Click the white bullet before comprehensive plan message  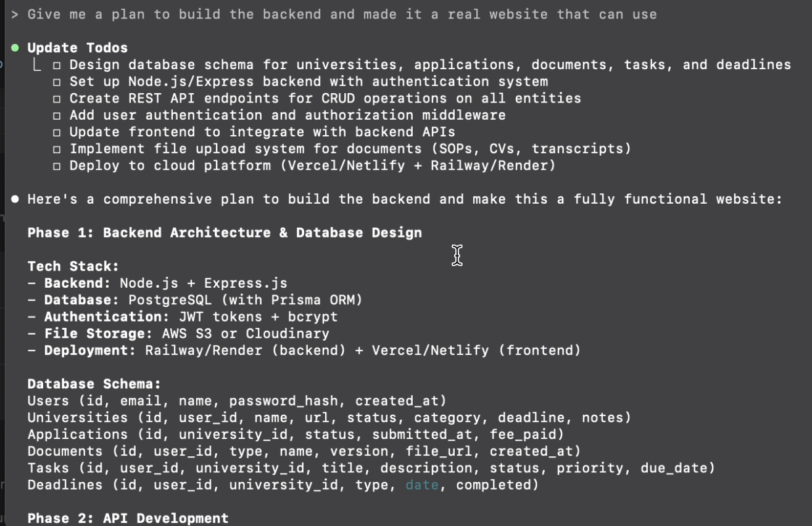point(15,199)
